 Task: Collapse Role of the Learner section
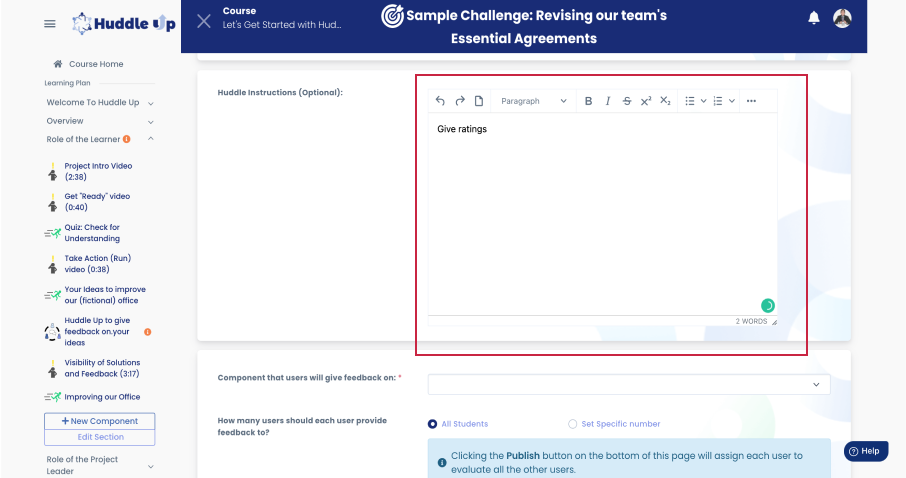click(x=151, y=139)
